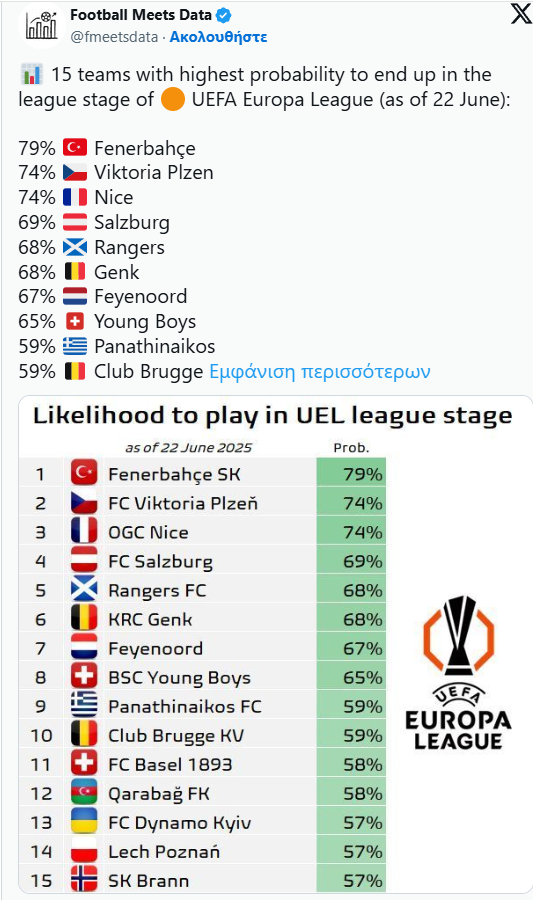The width and height of the screenshot is (533, 900).
Task: Click the Qarabağ FK row flag
Action: tap(84, 793)
